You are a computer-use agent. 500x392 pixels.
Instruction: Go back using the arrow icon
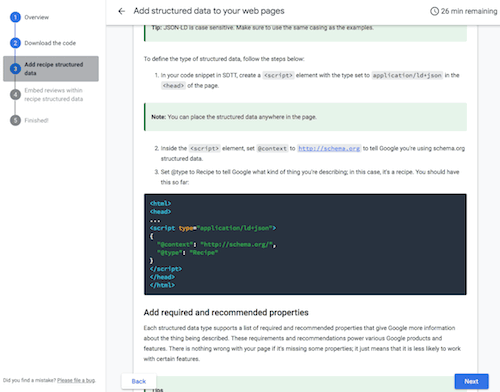pyautogui.click(x=122, y=11)
